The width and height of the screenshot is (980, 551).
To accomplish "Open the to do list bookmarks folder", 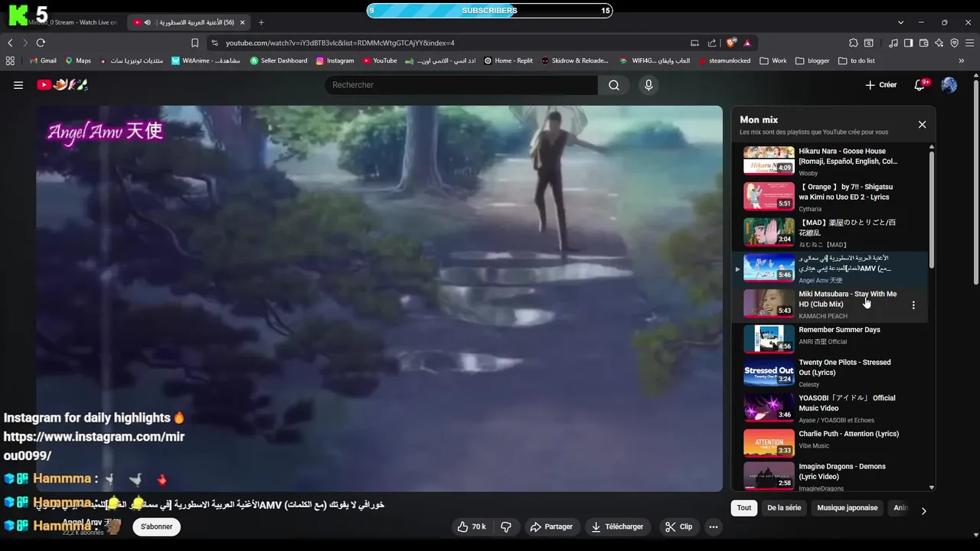I will [857, 60].
